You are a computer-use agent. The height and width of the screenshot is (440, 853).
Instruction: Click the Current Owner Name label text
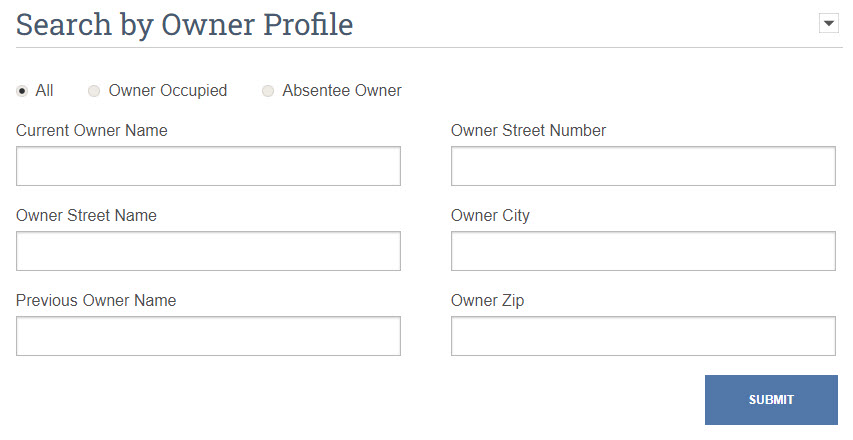(x=91, y=131)
